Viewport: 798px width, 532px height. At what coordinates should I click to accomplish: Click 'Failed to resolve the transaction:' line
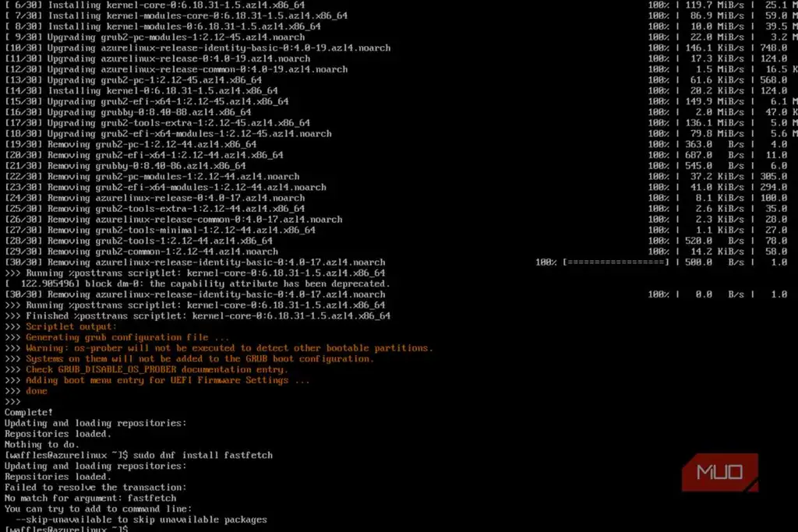96,487
